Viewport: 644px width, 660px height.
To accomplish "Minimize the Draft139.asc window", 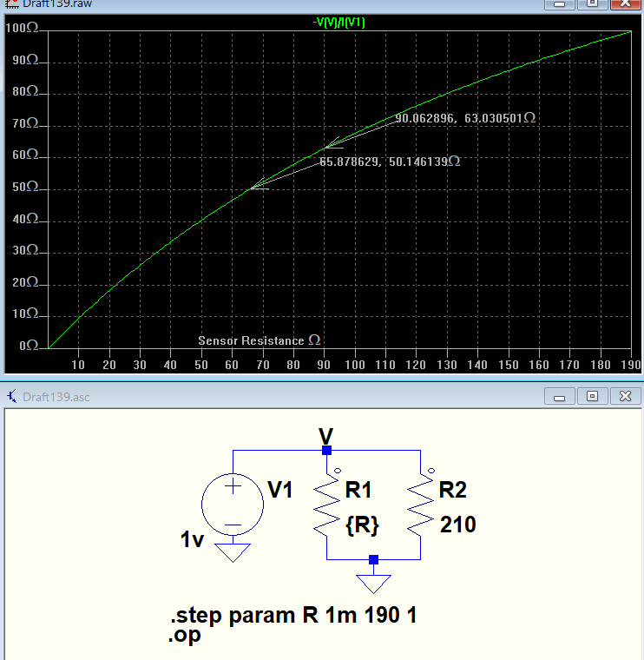I will (x=559, y=397).
